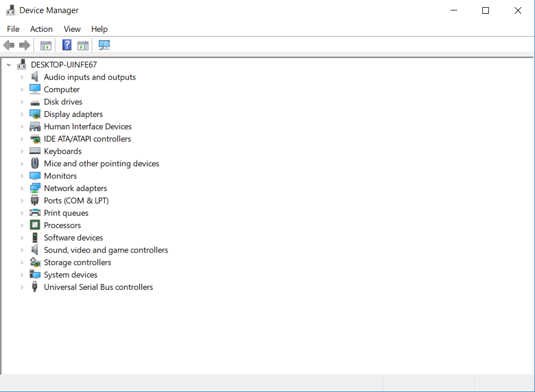Click the Audio inputs and outputs speaker icon
The width and height of the screenshot is (535, 392).
[x=35, y=77]
